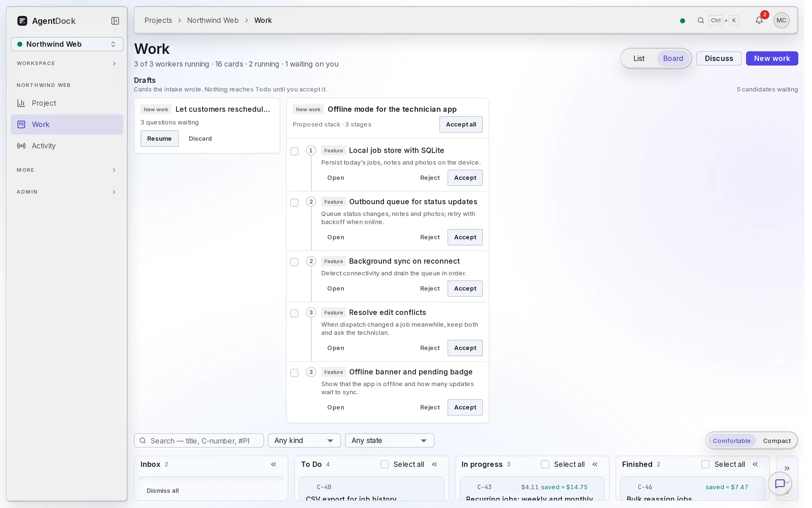Screen dimensions: 812x508
Task: Open notifications bell with 2 badge
Action: pos(759,20)
